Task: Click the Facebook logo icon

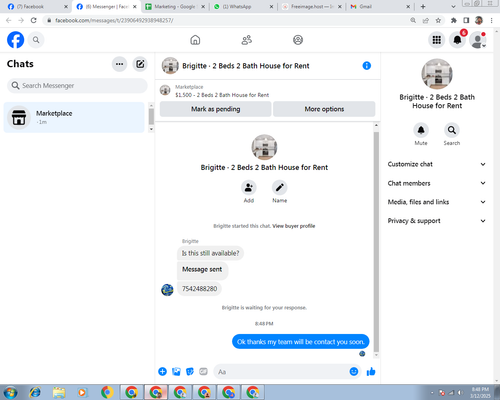Action: (x=15, y=40)
